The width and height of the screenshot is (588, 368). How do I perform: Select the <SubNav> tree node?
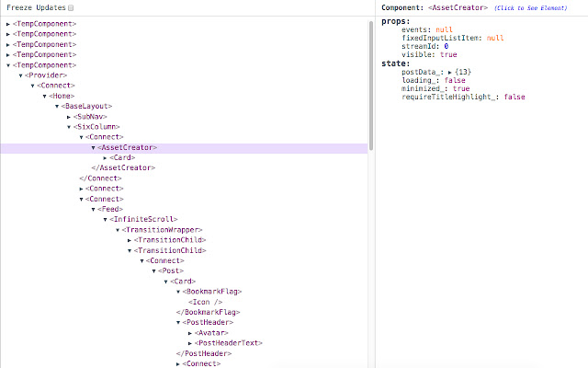(90, 117)
